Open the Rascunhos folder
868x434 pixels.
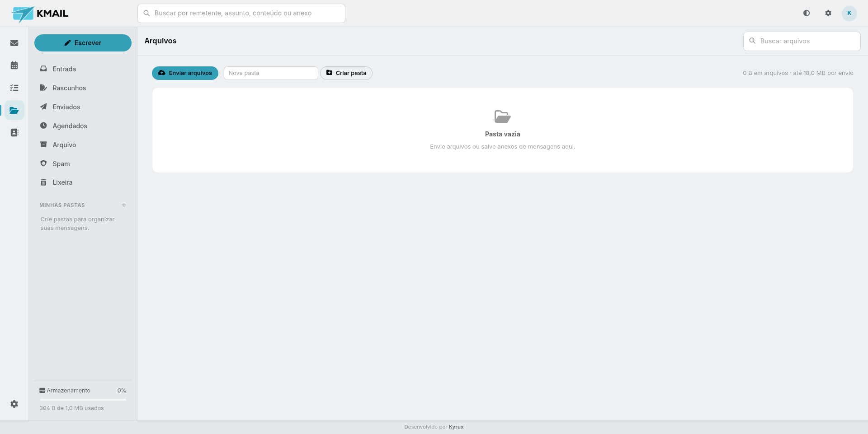click(83, 88)
